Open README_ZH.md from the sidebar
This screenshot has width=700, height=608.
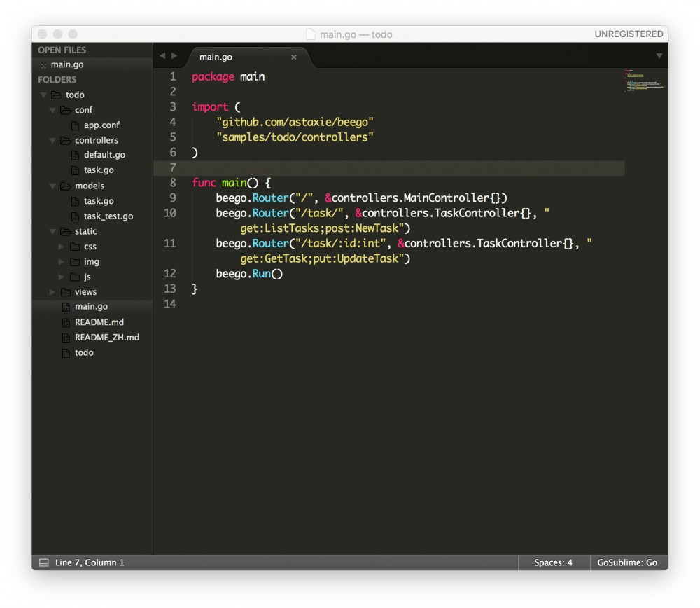click(x=106, y=338)
